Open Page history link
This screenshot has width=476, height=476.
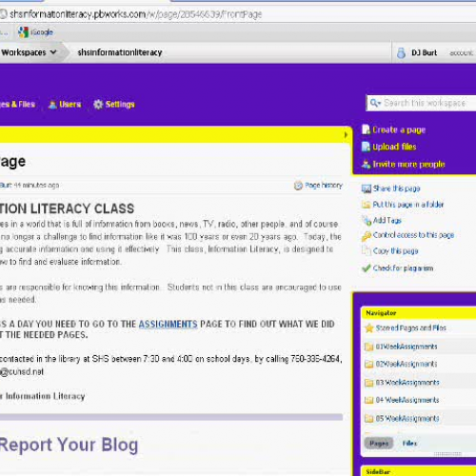(324, 185)
